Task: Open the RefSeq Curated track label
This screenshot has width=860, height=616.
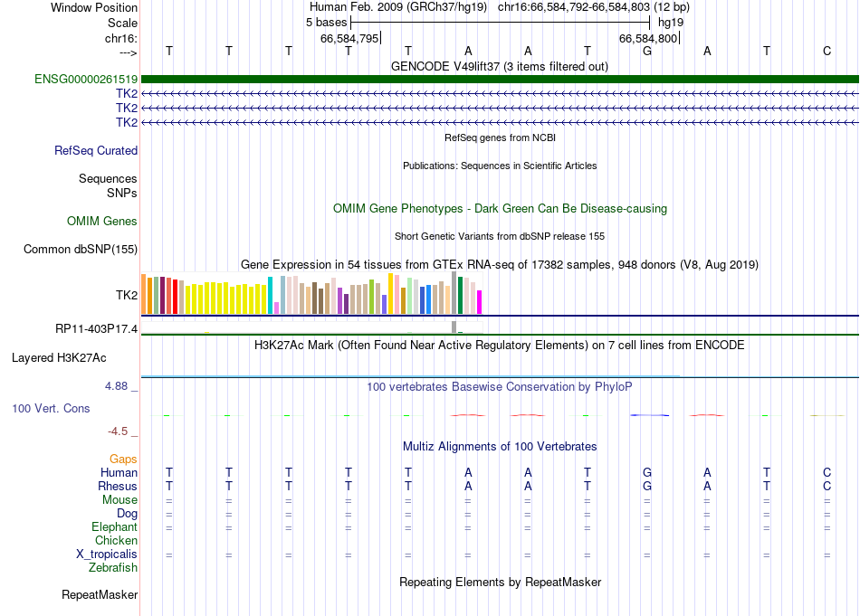Action: [x=96, y=151]
